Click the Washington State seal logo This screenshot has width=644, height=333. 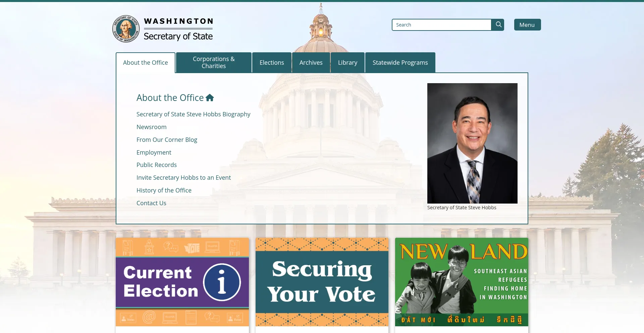pyautogui.click(x=126, y=29)
